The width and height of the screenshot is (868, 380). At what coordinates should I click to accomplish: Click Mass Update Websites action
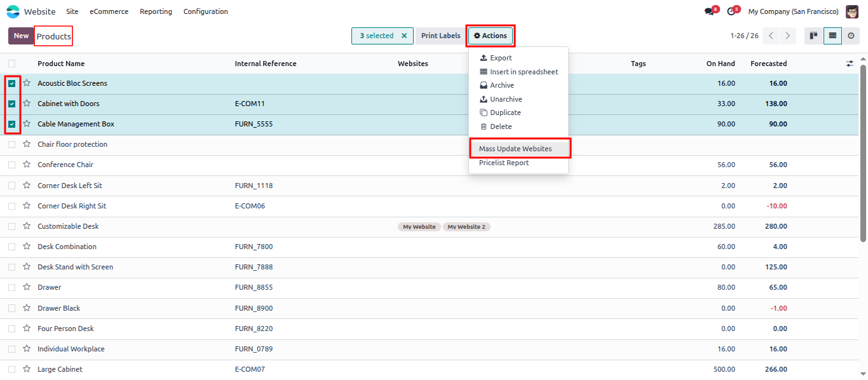click(519, 149)
